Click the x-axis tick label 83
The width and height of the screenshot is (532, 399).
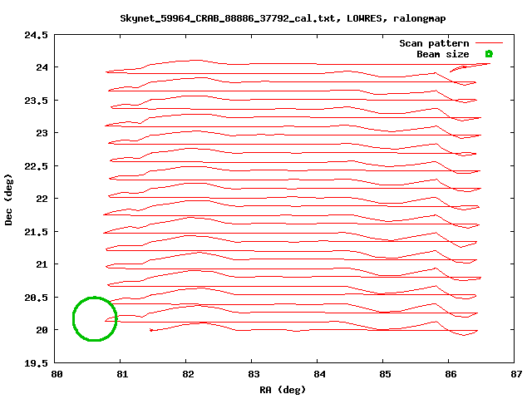coord(254,374)
